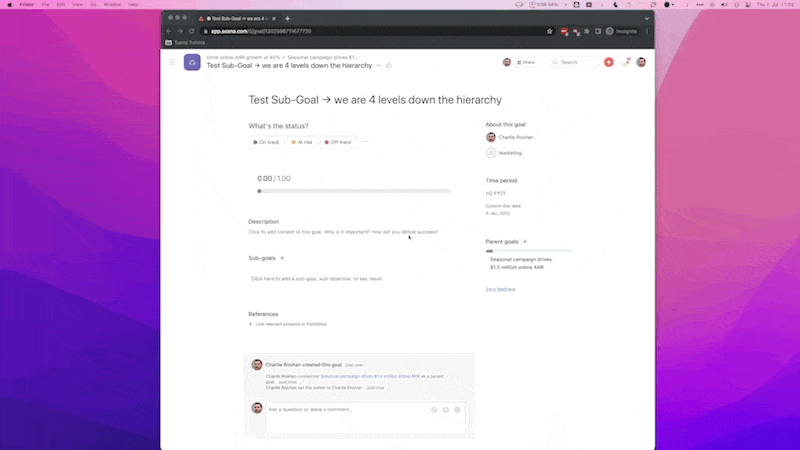Like the goal with thumbs-up icon
Image resolution: width=800 pixels, height=450 pixels.
point(389,65)
